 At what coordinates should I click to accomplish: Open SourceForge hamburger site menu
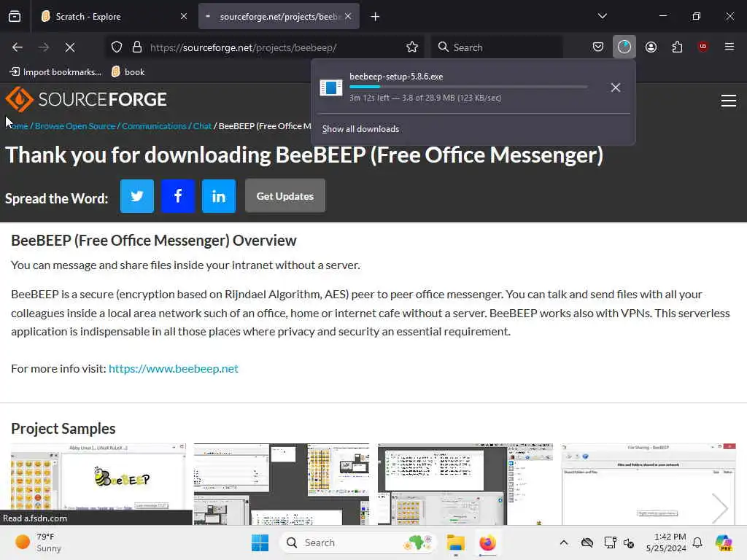729,101
